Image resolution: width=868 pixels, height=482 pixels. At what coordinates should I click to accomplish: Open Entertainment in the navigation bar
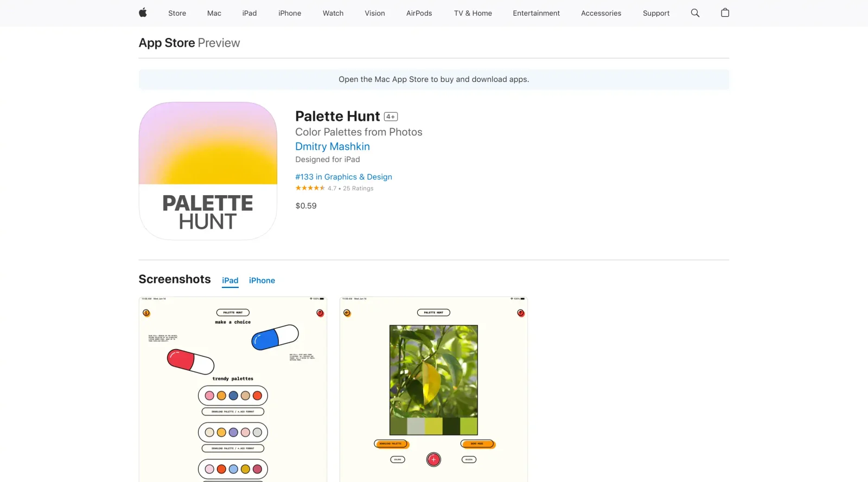pyautogui.click(x=536, y=13)
